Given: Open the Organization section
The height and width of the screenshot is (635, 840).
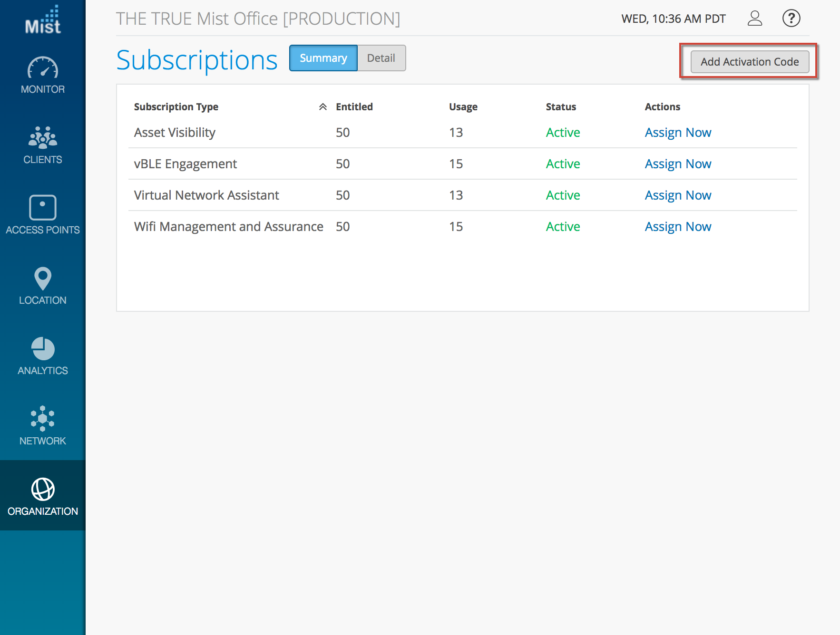Looking at the screenshot, I should pos(43,496).
